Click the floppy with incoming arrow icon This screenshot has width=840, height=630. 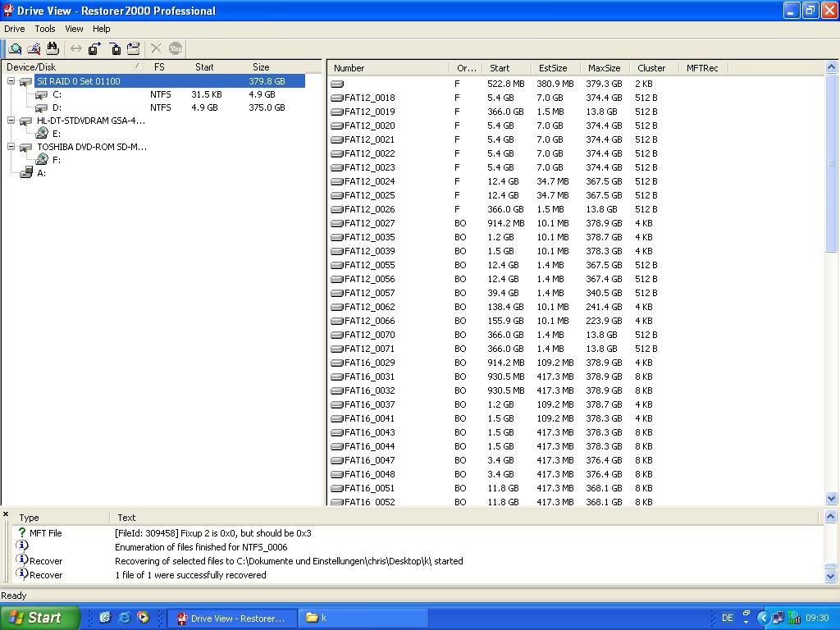coord(115,48)
